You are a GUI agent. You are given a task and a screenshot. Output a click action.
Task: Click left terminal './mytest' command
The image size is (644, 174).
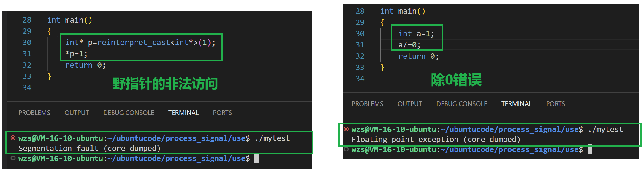pos(272,138)
